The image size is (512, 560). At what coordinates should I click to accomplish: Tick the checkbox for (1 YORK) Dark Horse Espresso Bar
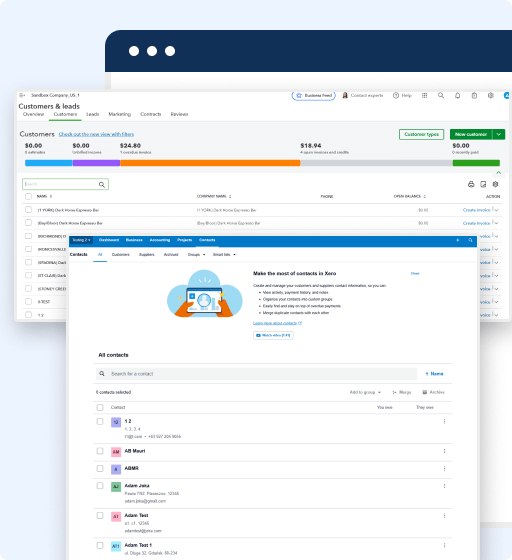(x=28, y=210)
